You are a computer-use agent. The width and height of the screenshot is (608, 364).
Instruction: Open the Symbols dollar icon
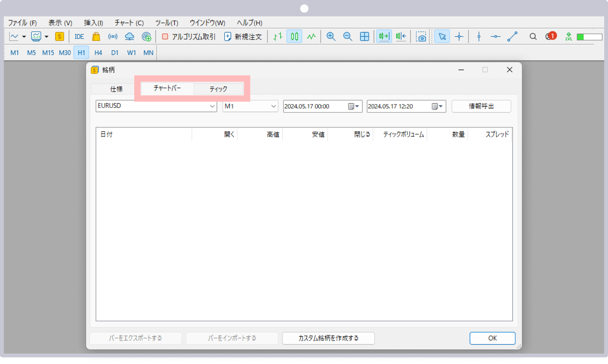click(59, 37)
